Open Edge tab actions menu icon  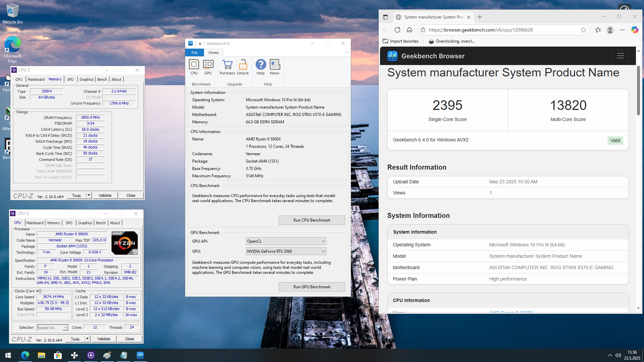point(385,17)
